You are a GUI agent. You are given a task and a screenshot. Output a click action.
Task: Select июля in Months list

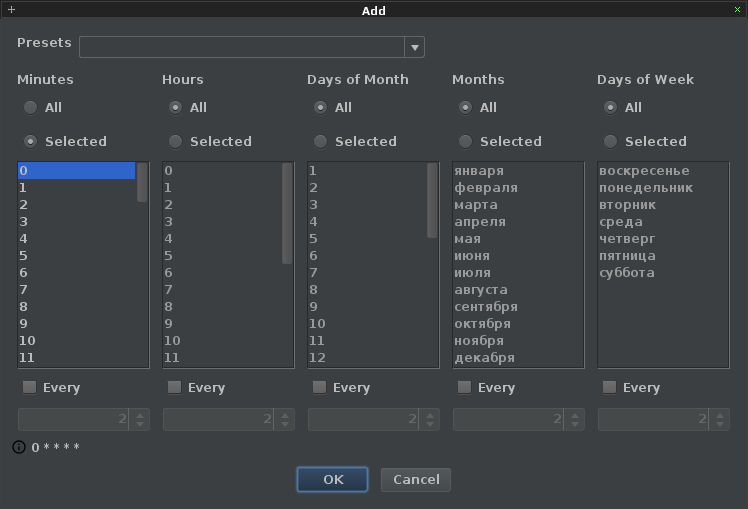coord(519,273)
